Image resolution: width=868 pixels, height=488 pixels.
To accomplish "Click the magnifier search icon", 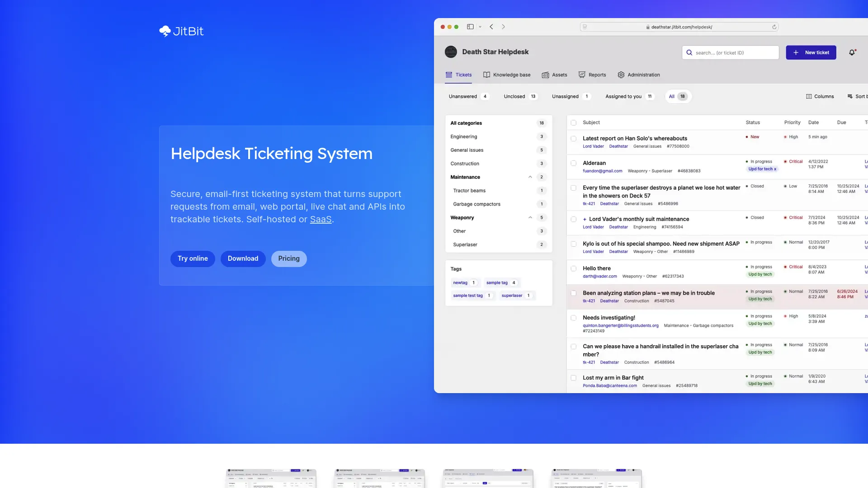I will [x=689, y=52].
